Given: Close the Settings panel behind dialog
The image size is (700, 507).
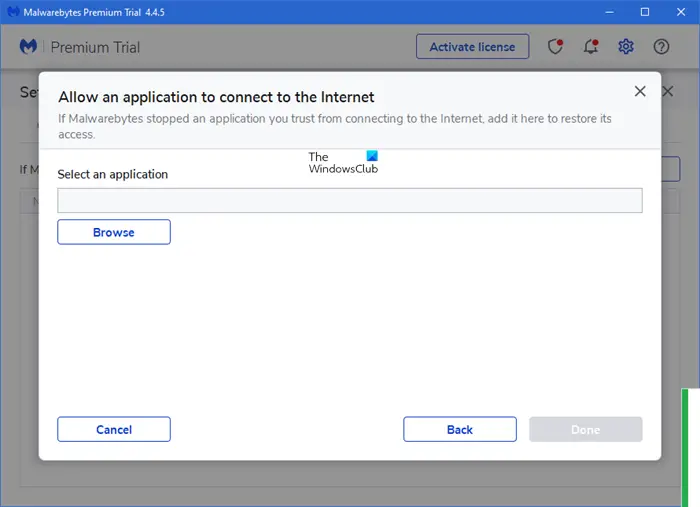Looking at the screenshot, I should click(668, 91).
